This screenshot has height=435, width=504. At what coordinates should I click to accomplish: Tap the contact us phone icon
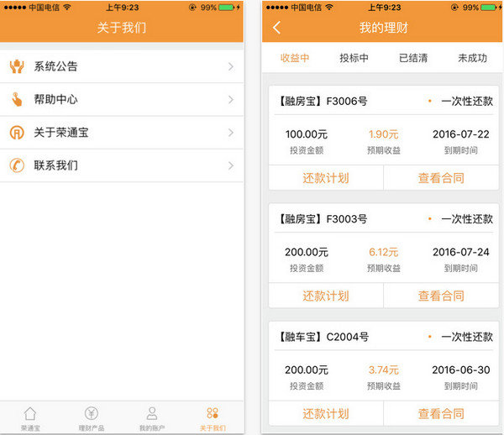(17, 165)
